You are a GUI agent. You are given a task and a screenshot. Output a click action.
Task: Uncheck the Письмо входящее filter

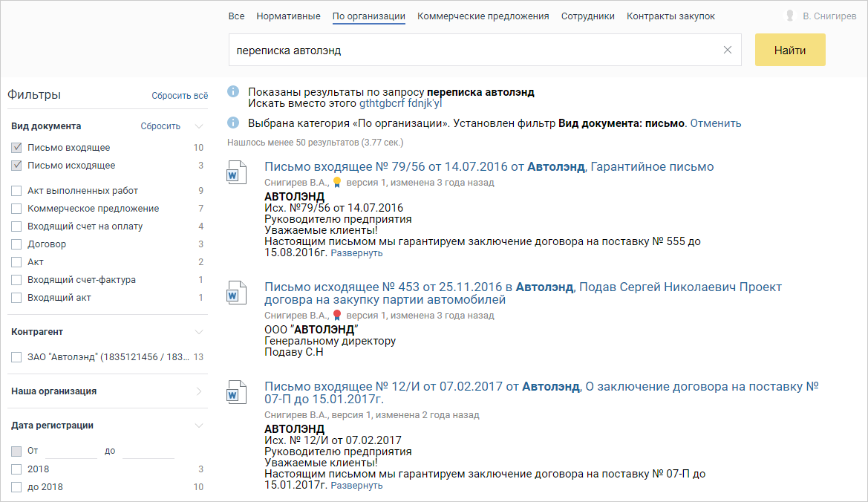pos(16,148)
